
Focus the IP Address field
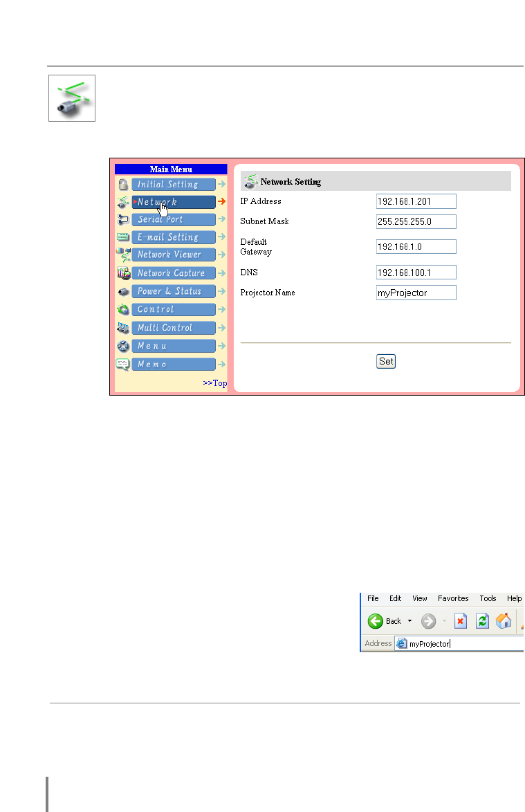tap(416, 201)
